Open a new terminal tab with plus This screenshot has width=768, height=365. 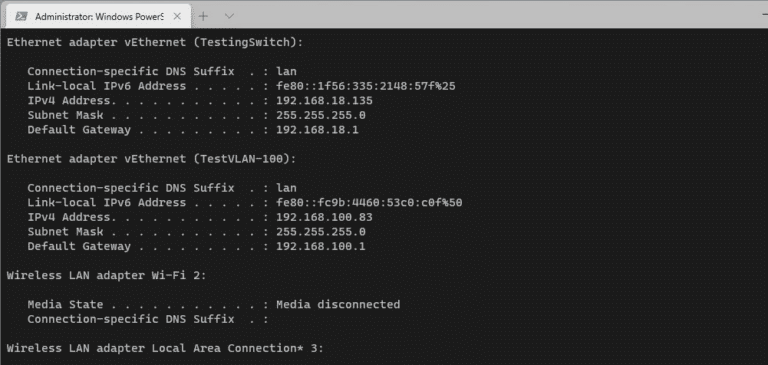point(204,17)
